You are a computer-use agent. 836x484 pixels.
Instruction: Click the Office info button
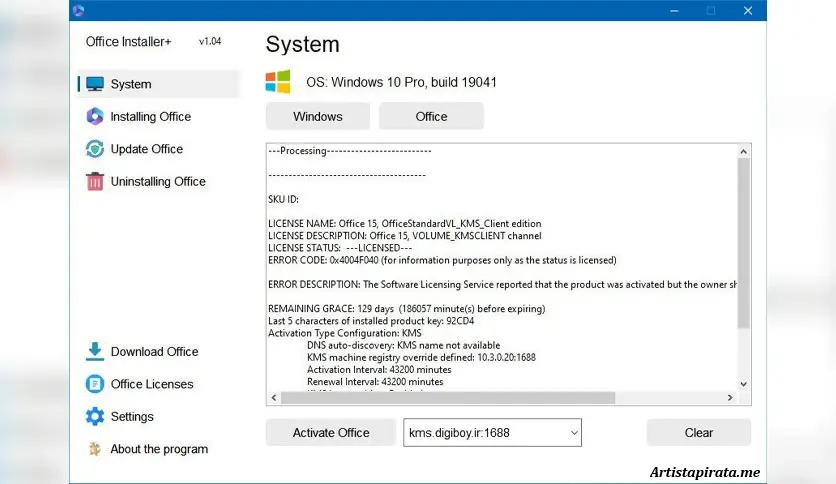coord(431,116)
